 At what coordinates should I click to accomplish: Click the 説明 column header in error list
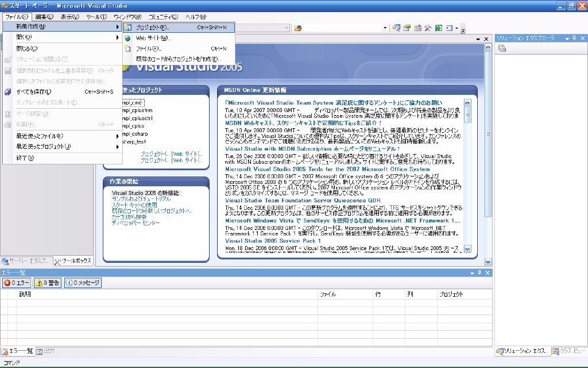pyautogui.click(x=167, y=294)
